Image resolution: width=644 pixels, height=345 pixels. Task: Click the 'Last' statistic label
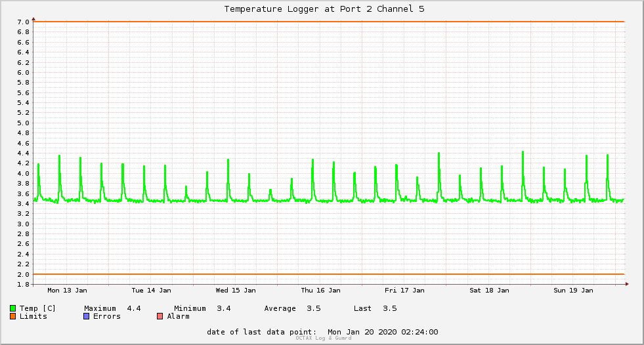tap(362, 308)
